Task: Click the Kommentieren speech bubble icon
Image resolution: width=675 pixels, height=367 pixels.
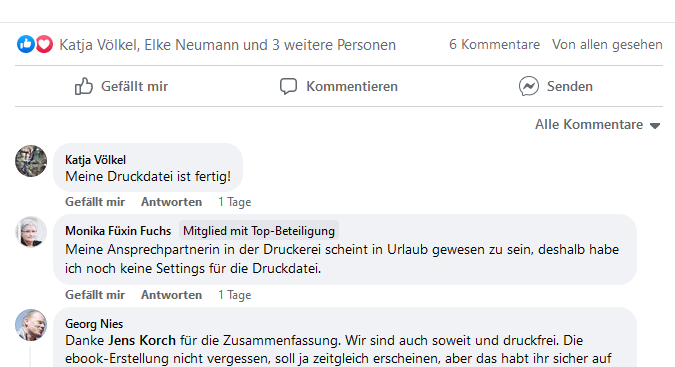Action: click(288, 86)
